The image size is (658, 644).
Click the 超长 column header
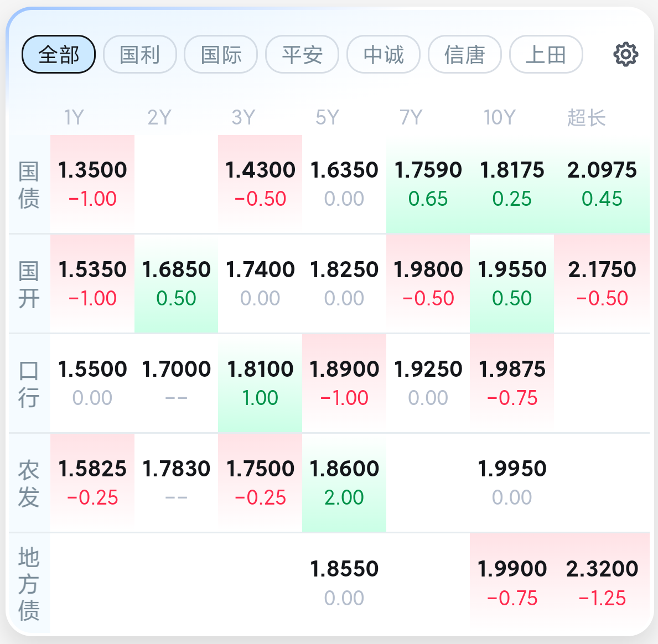[587, 117]
